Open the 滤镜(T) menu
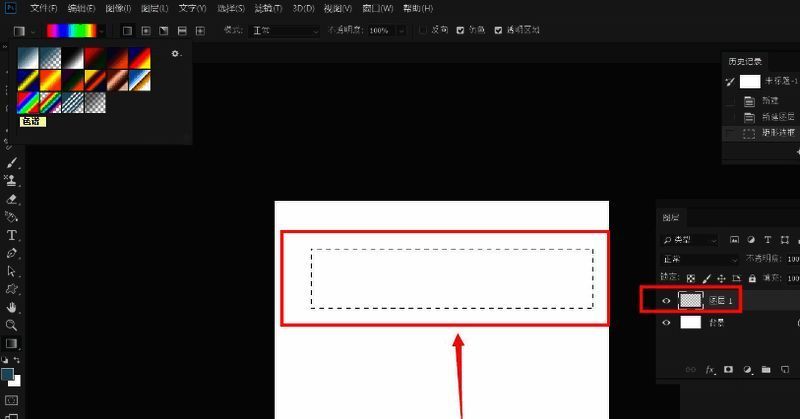 [268, 9]
